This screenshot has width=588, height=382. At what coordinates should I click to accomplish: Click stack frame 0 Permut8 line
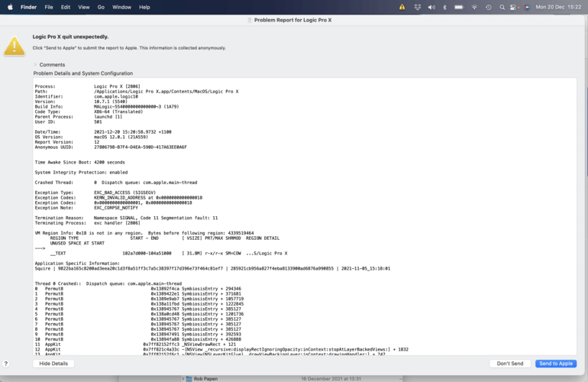tap(138, 289)
